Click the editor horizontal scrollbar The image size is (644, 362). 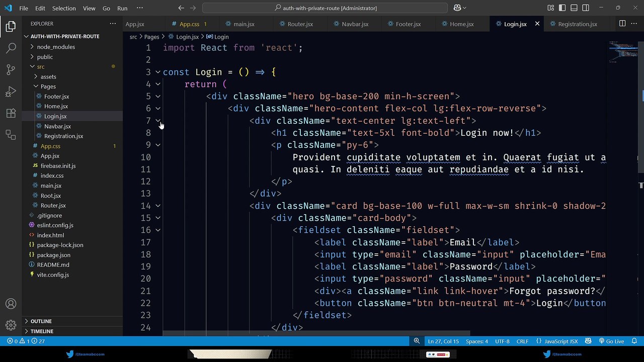coord(316,333)
